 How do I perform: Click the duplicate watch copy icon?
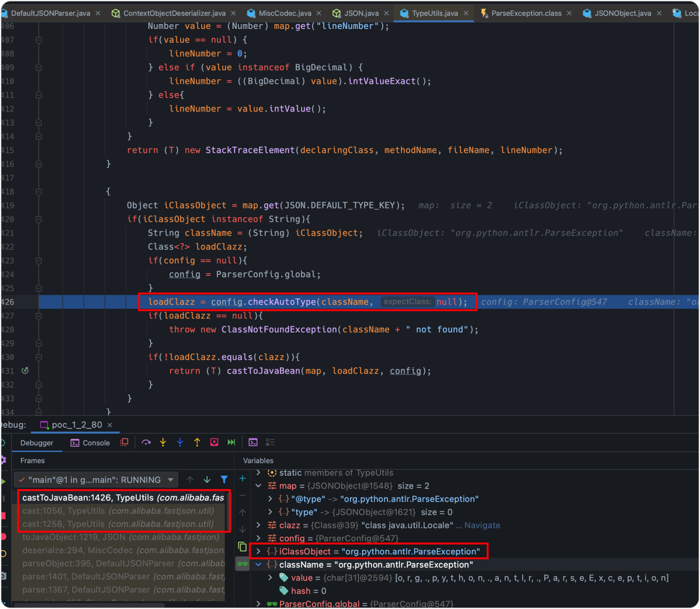pos(242,547)
